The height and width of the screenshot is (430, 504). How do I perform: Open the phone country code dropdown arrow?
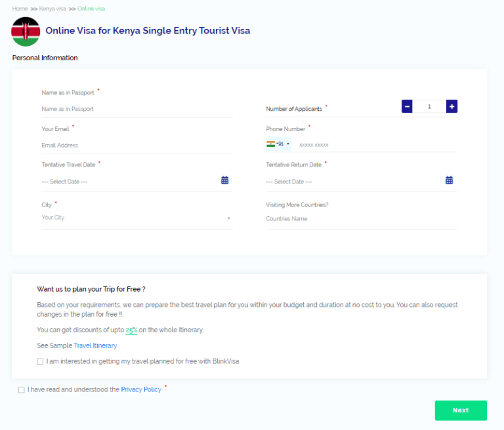point(287,144)
